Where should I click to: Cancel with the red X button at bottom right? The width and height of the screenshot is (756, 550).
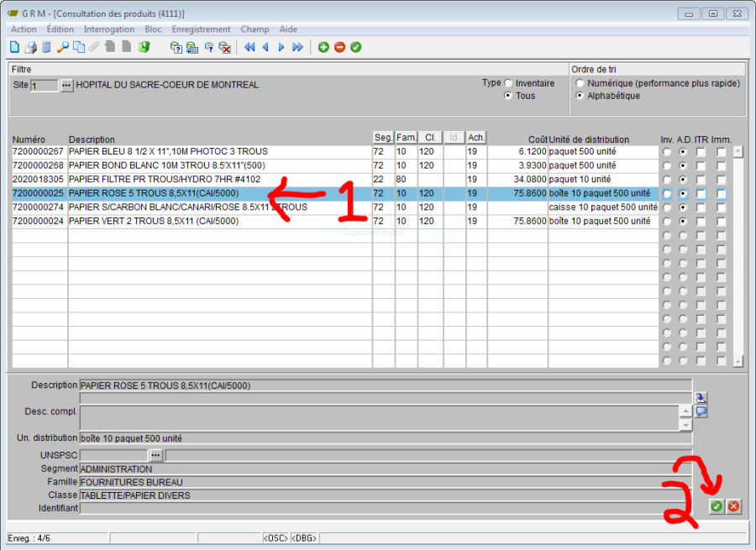pos(733,506)
